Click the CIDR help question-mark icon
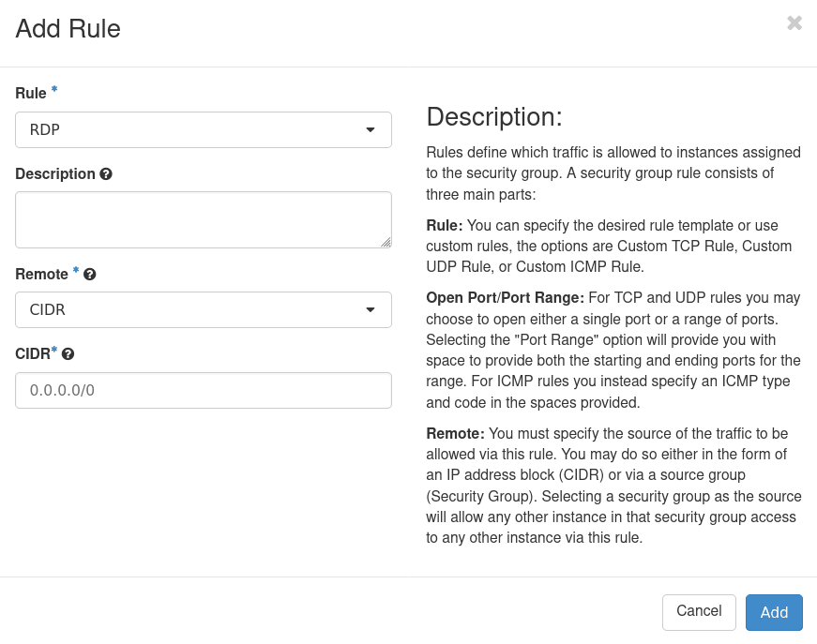817x644 pixels. point(68,354)
